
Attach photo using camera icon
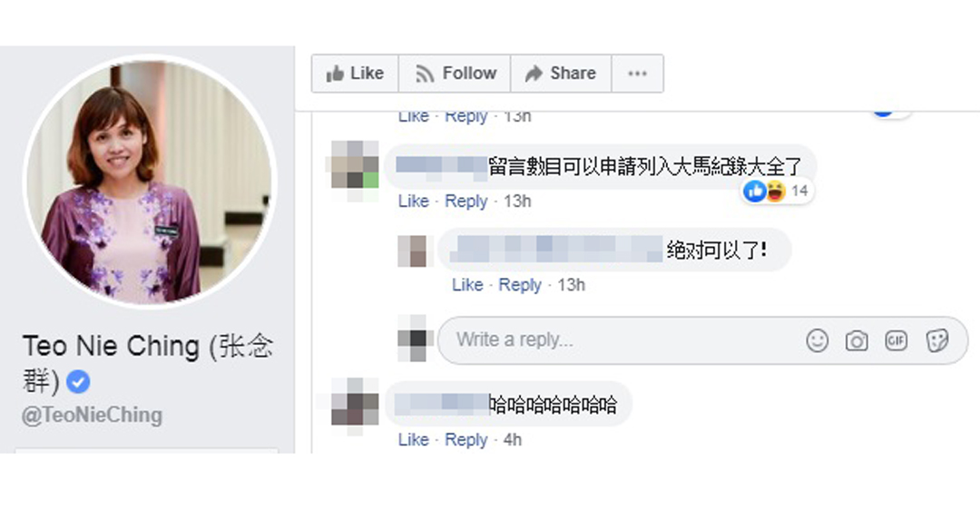point(857,340)
